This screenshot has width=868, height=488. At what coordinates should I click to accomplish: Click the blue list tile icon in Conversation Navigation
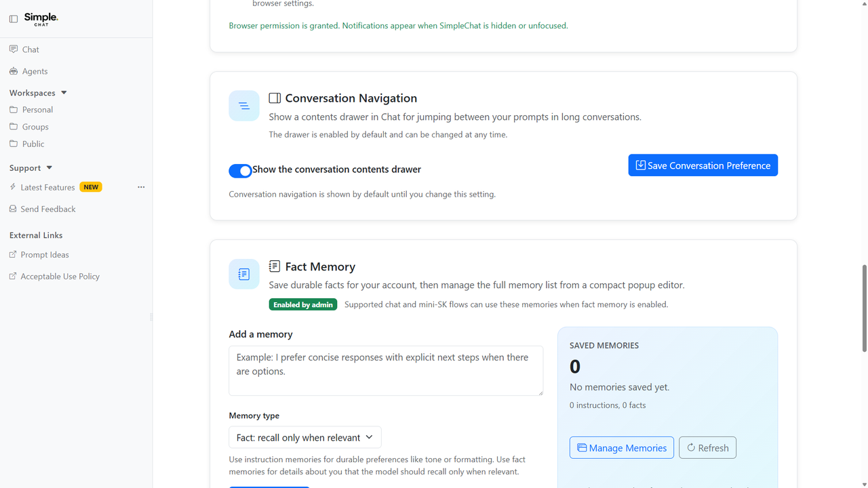[x=244, y=106]
